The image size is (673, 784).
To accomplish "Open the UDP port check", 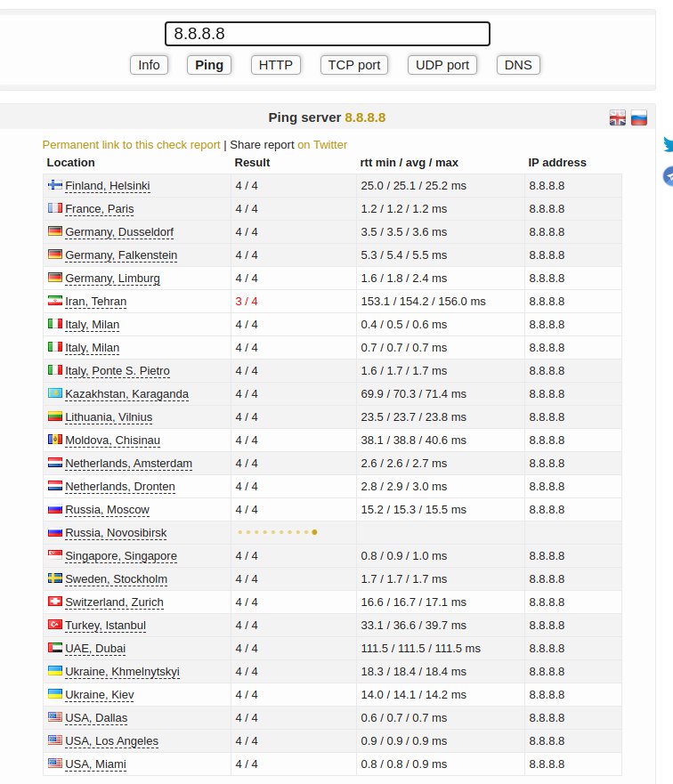I will pos(442,65).
